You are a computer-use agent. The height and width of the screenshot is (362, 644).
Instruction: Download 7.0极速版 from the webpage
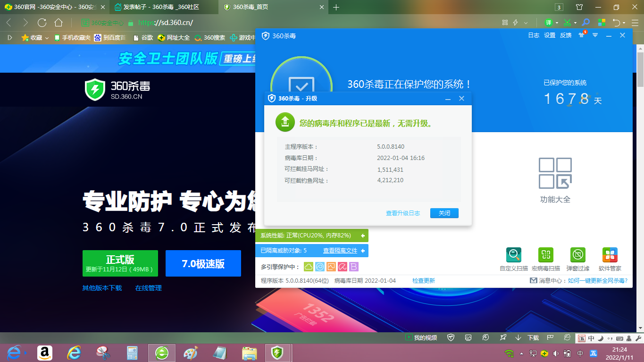(x=203, y=263)
